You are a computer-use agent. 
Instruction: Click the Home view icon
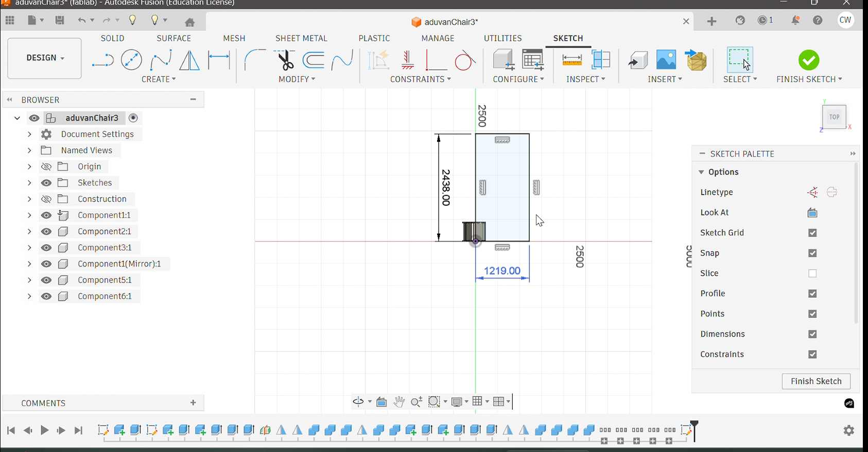(x=190, y=22)
